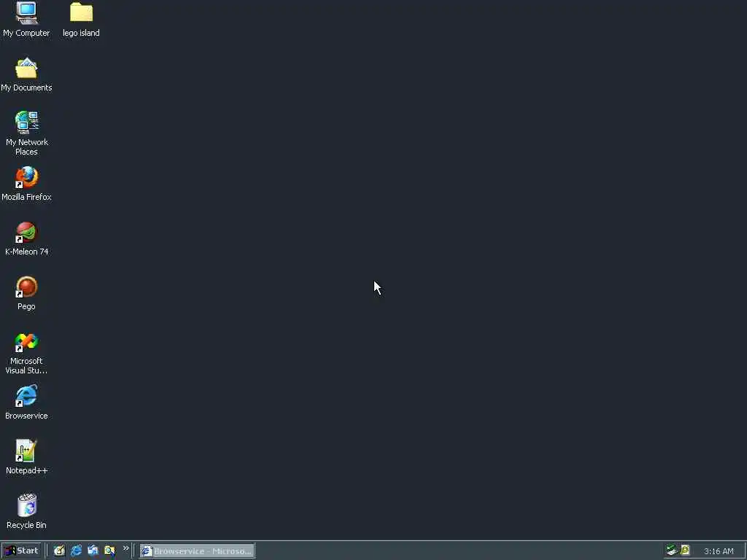Viewport: 747px width, 560px height.
Task: Expand hidden Quick Launch items chevron
Action: 125,548
